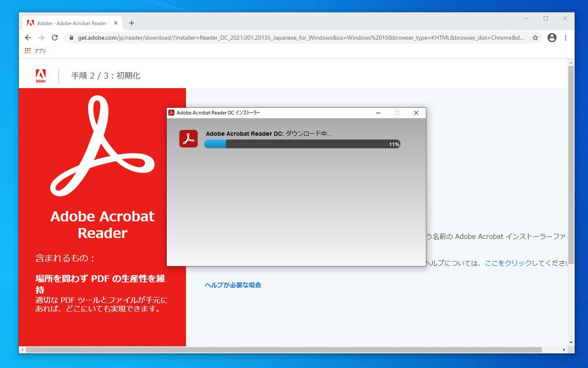Click the 手順 2 / 3：初期化 heading

tap(106, 76)
